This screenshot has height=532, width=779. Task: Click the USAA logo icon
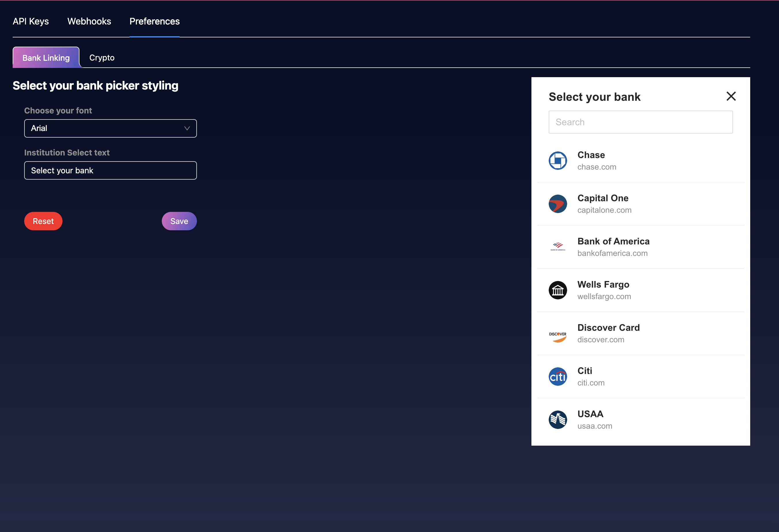(557, 420)
